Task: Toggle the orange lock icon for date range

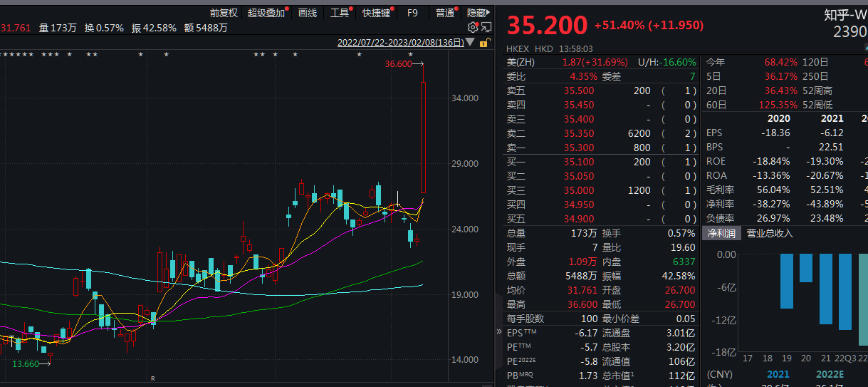Action: (484, 43)
